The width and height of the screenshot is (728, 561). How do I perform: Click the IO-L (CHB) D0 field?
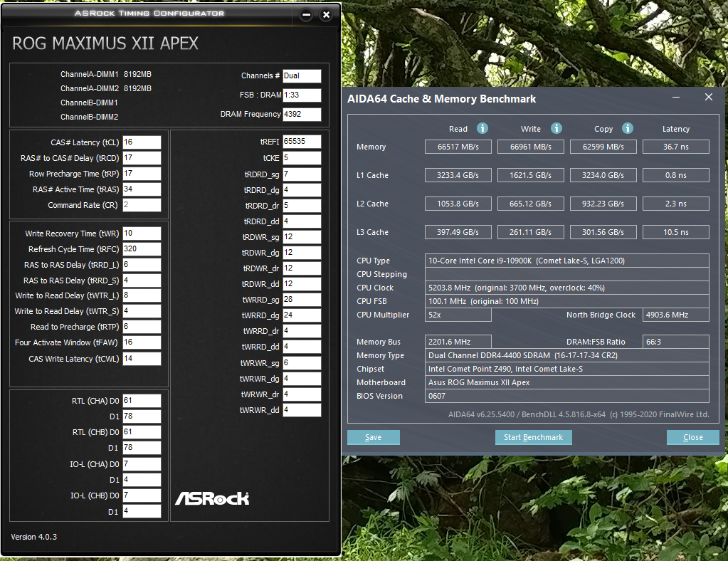click(x=142, y=496)
